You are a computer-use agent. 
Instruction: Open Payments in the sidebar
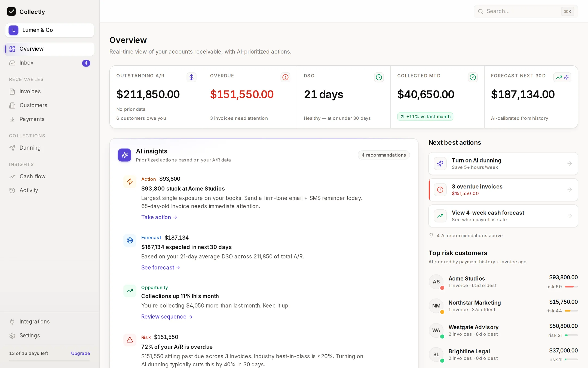coord(50,119)
